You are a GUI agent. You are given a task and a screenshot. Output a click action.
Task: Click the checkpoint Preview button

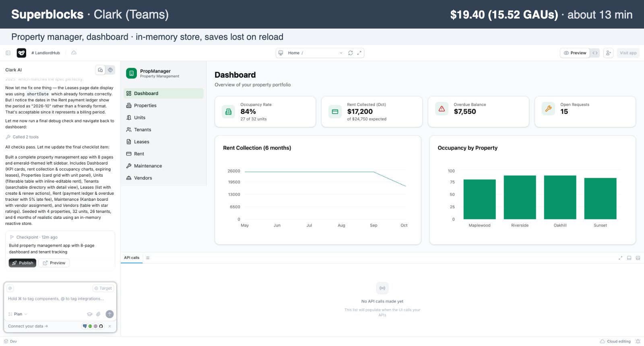coord(54,263)
